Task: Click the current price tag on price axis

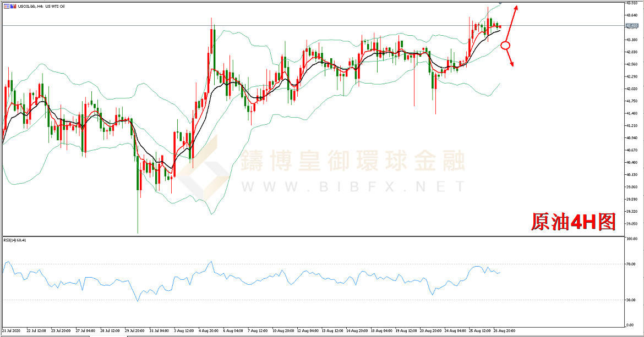Action: click(x=631, y=25)
